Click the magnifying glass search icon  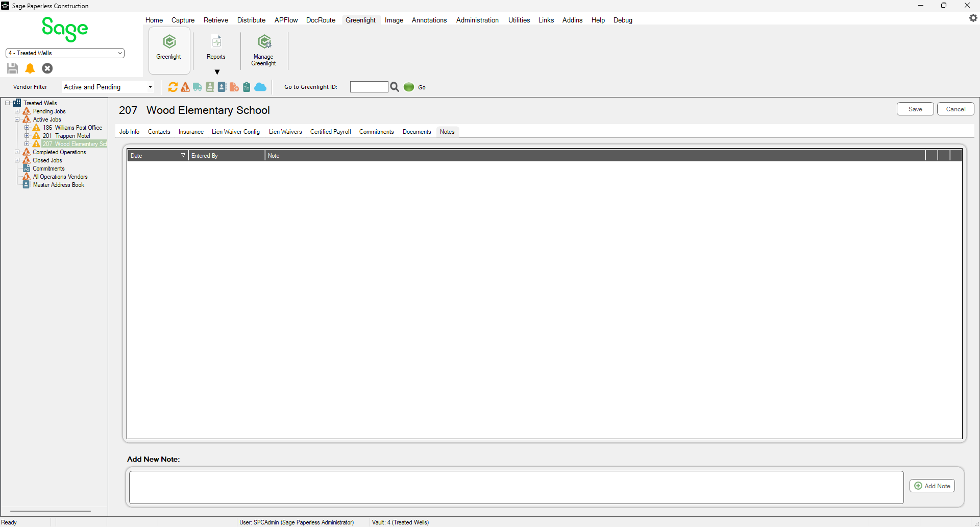coord(395,87)
